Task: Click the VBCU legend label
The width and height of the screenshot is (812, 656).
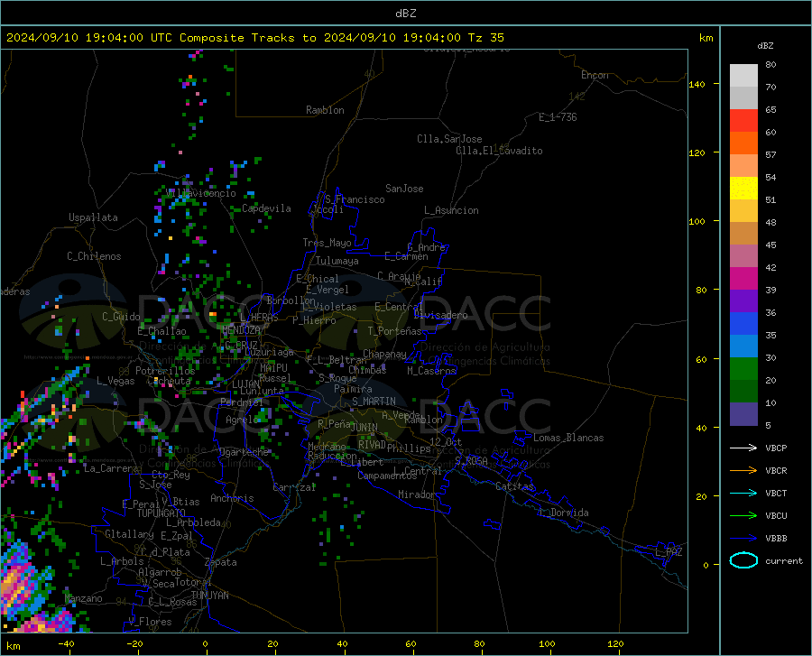Action: tap(776, 516)
